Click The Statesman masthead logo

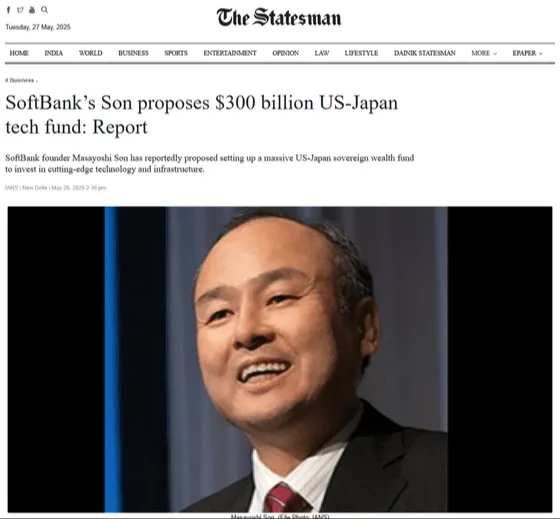coord(279,17)
